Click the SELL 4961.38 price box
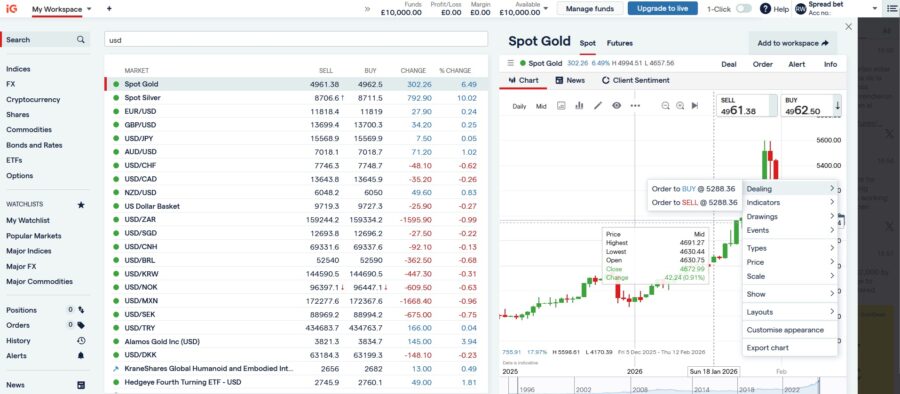900x394 pixels. [x=746, y=106]
